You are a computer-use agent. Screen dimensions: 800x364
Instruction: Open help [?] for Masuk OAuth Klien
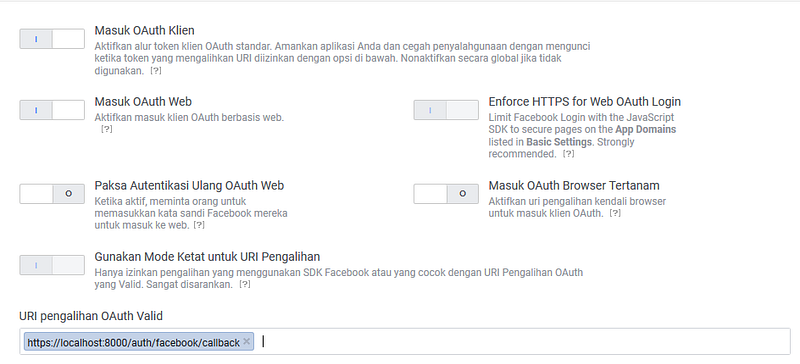pos(156,71)
